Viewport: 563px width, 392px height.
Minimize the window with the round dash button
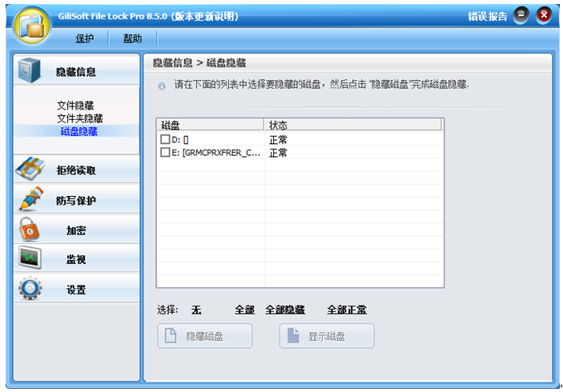click(521, 15)
